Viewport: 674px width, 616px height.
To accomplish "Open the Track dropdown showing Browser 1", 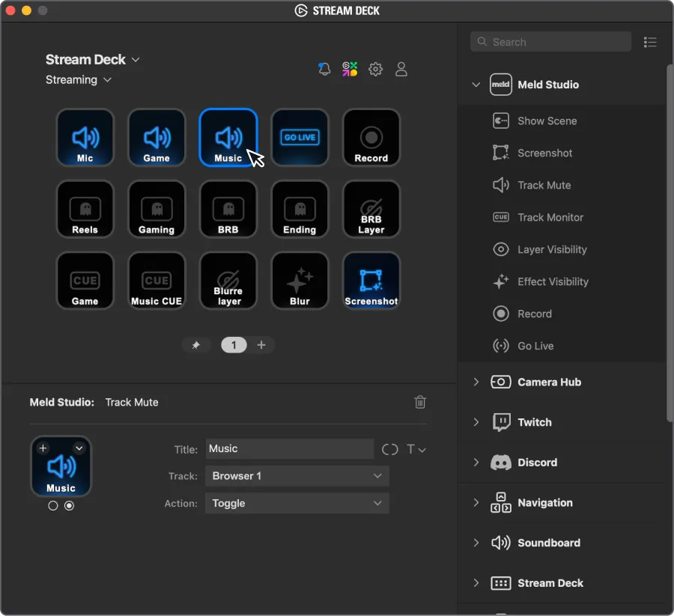I will [x=297, y=476].
